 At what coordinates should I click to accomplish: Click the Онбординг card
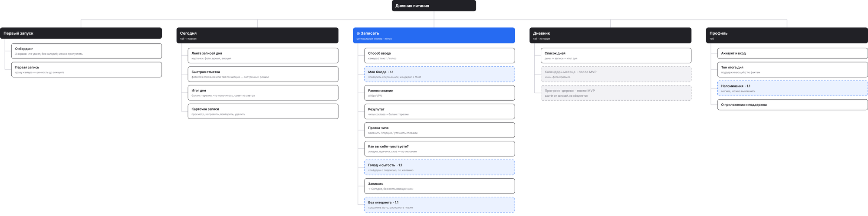tap(86, 51)
